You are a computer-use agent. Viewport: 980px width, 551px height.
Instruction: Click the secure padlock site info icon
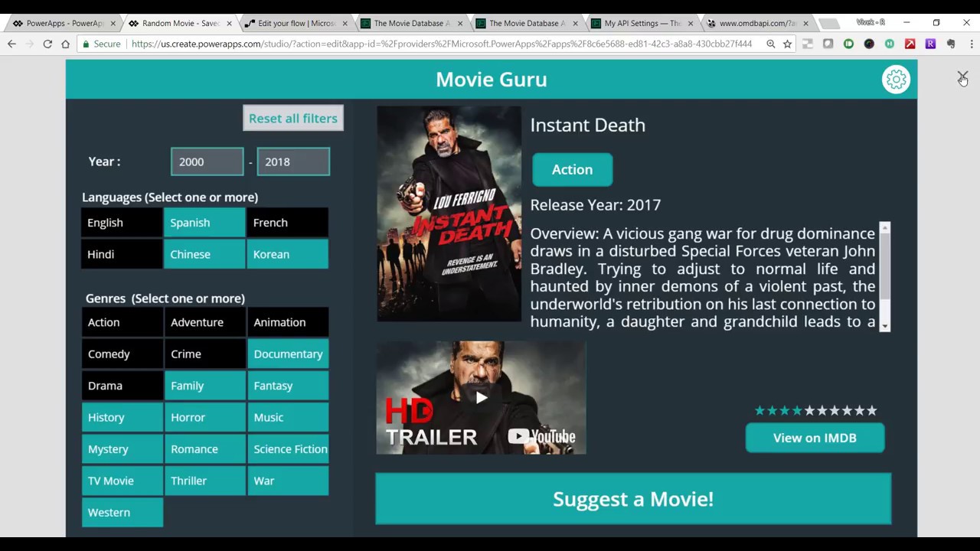click(86, 44)
